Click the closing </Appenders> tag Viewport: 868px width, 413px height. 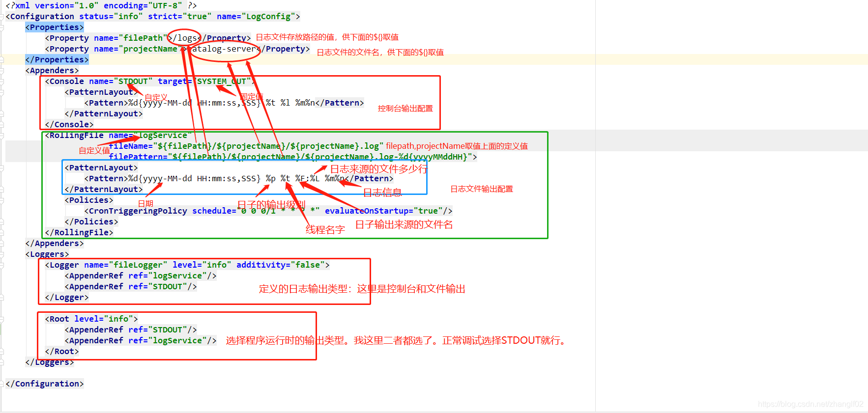tap(55, 243)
